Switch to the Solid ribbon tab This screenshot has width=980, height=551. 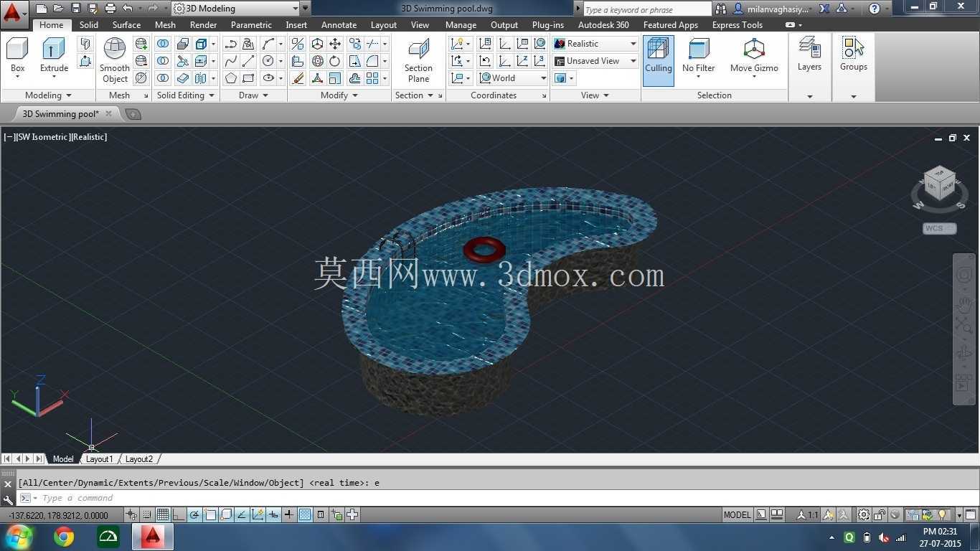pyautogui.click(x=89, y=24)
